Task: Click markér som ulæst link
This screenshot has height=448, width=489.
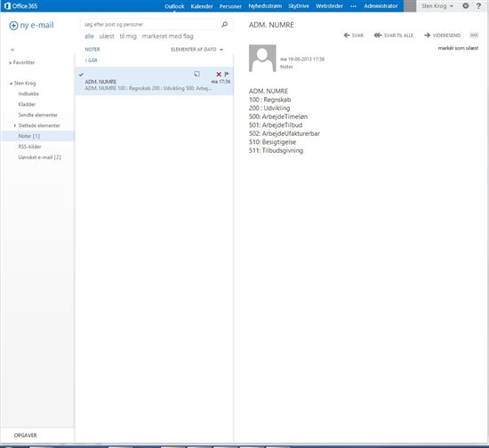Action: coord(458,48)
